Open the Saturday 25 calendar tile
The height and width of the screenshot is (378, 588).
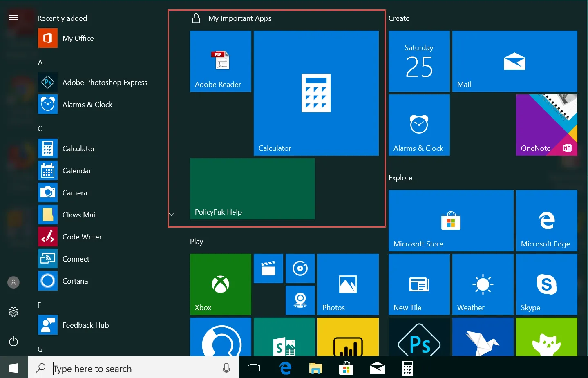point(419,61)
